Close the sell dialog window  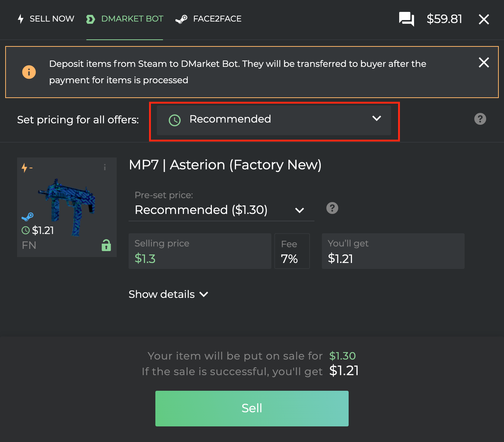tap(484, 19)
